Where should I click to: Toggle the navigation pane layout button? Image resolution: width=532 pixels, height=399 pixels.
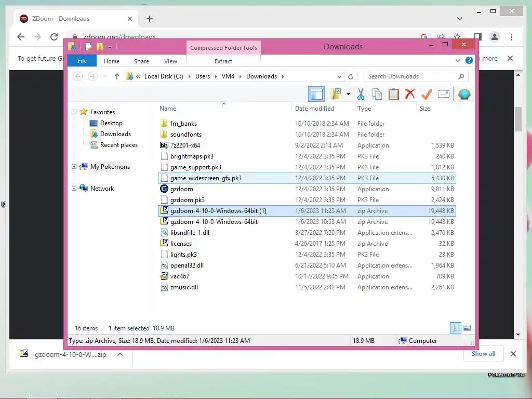316,94
